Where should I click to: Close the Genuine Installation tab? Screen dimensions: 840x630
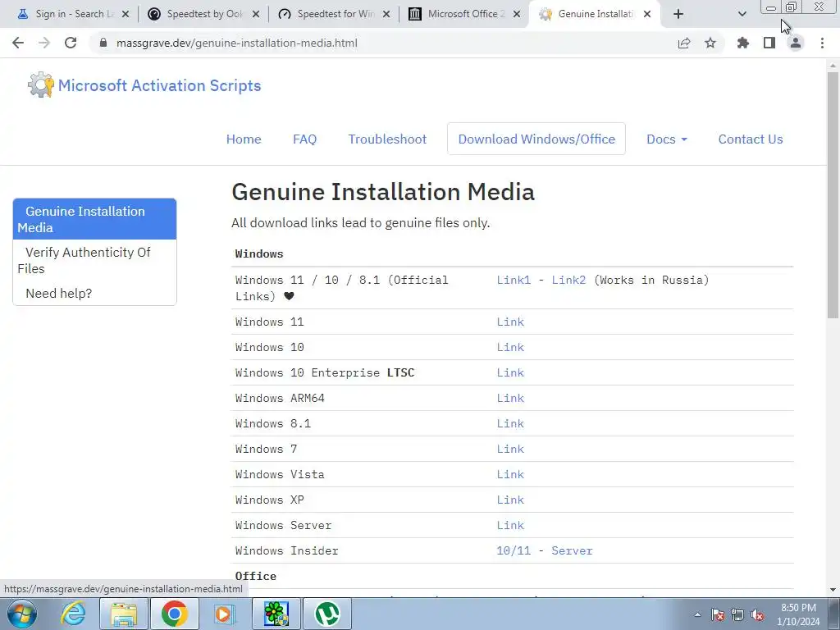647,14
